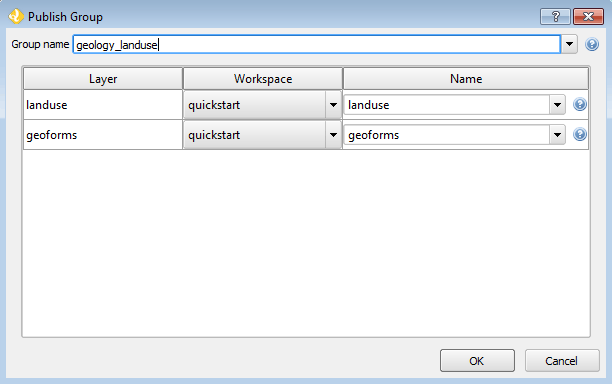This screenshot has height=384, width=612.
Task: Click the help icon in landuse row
Action: (580, 104)
